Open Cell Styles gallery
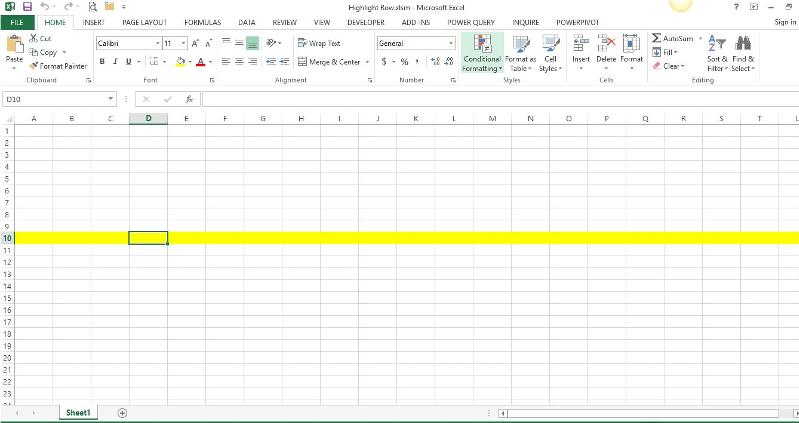 point(550,53)
